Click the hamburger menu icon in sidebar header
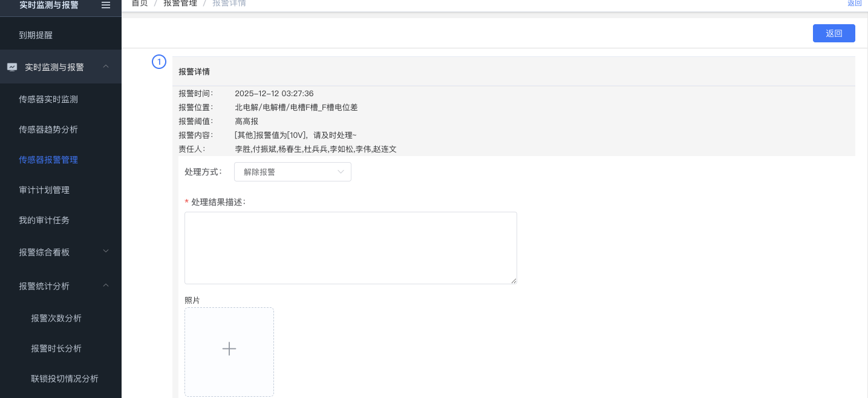 [106, 5]
